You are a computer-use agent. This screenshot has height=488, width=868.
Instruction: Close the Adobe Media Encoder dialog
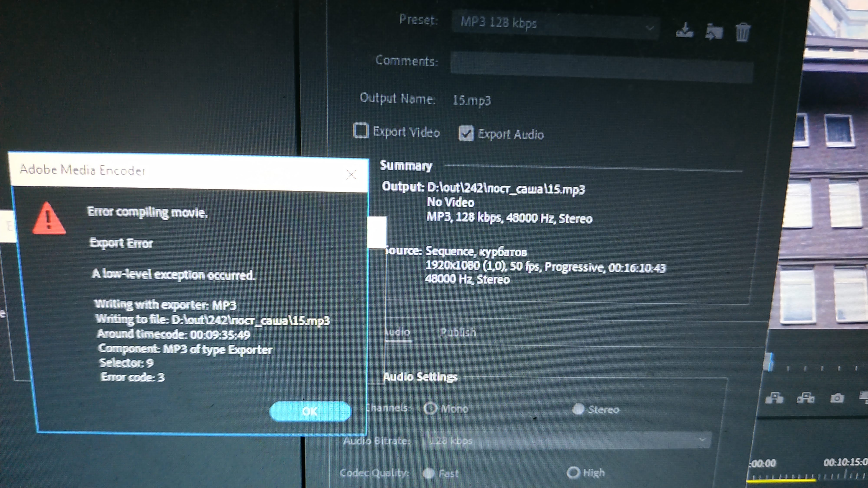pyautogui.click(x=351, y=174)
